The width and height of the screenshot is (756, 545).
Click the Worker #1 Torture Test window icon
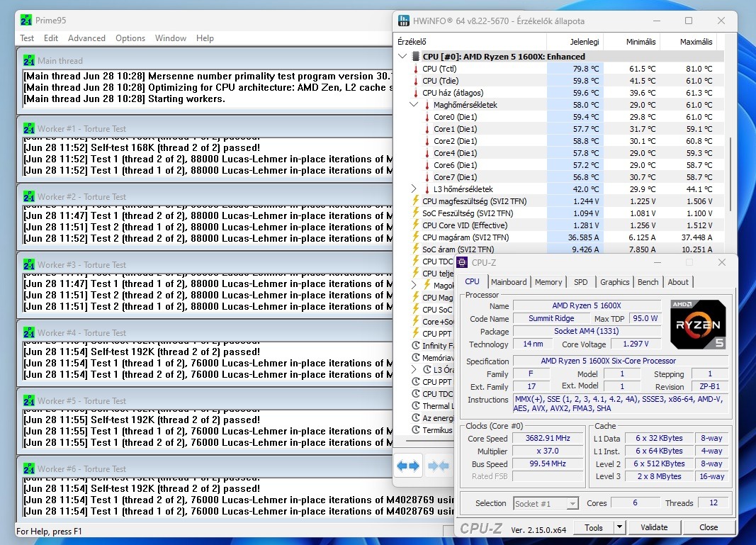point(28,128)
